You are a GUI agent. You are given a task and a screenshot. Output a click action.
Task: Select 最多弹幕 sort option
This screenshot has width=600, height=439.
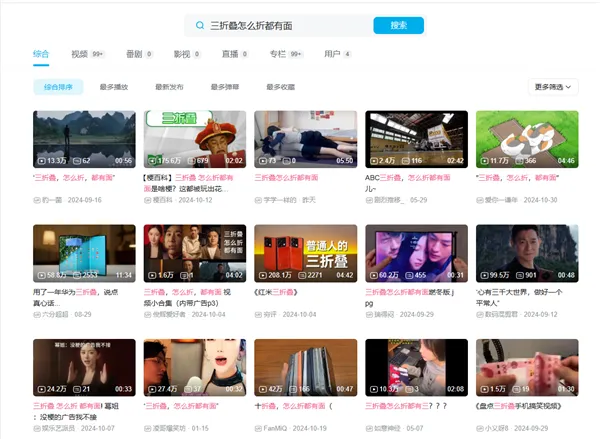tap(225, 87)
